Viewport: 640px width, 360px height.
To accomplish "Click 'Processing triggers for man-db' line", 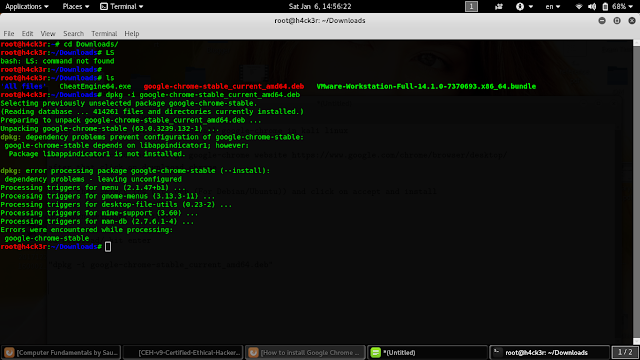I will 97,221.
